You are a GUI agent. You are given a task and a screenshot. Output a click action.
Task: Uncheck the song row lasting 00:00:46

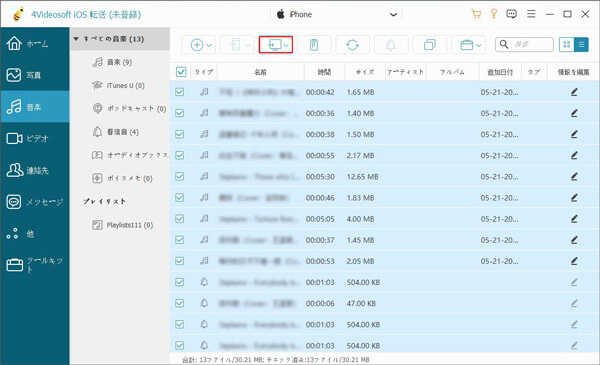tap(179, 197)
